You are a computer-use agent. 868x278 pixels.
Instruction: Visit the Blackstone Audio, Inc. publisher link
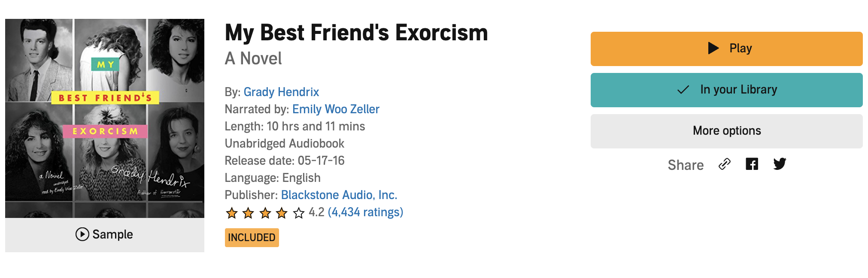(339, 195)
